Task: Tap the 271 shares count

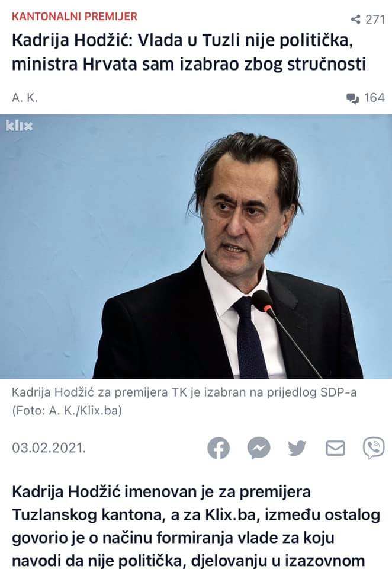Action: click(375, 19)
